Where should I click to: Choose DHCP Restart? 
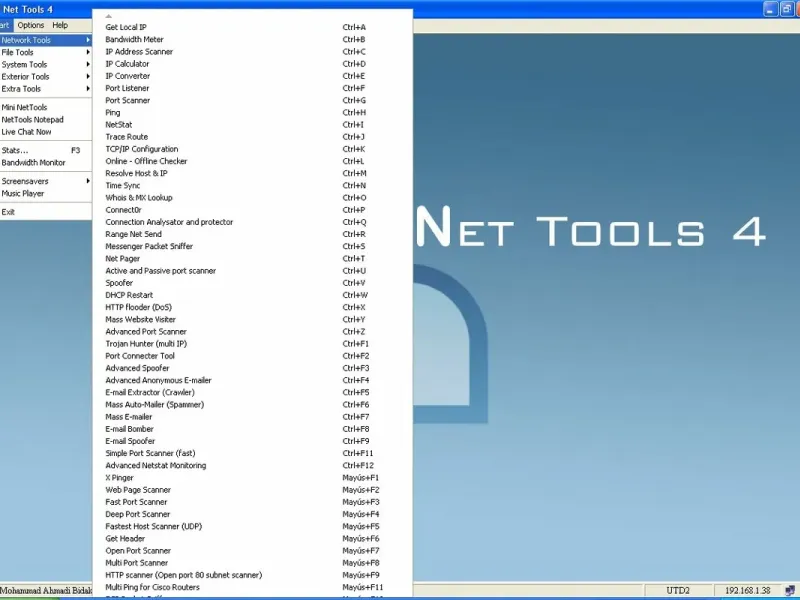tap(252, 295)
